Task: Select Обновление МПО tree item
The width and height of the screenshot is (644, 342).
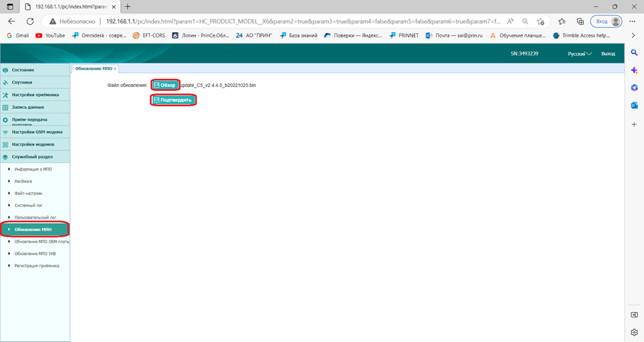Action: (35, 229)
